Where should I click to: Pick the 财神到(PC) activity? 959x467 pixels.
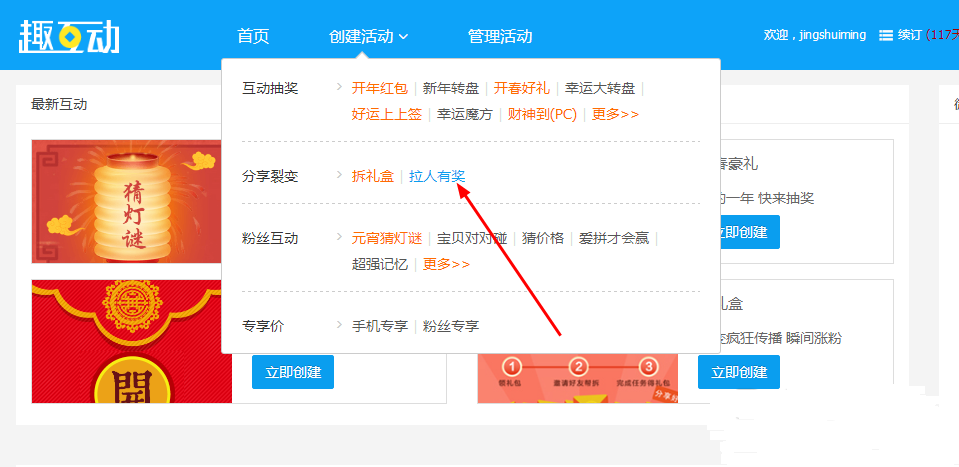pyautogui.click(x=542, y=114)
